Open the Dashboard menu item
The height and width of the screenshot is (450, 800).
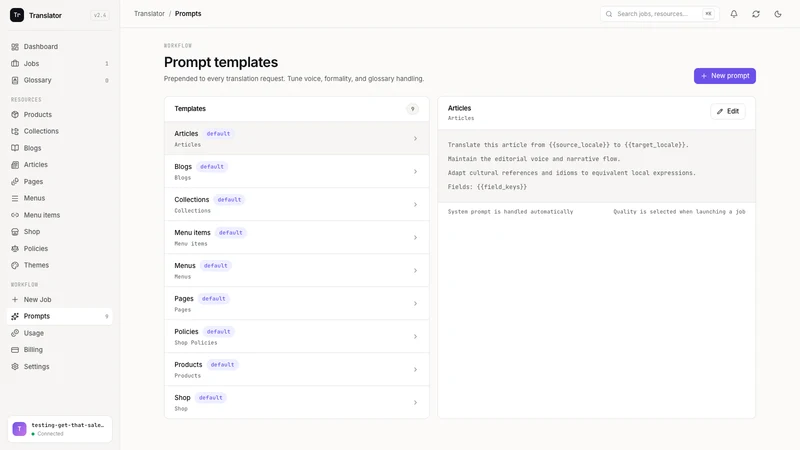(x=60, y=46)
